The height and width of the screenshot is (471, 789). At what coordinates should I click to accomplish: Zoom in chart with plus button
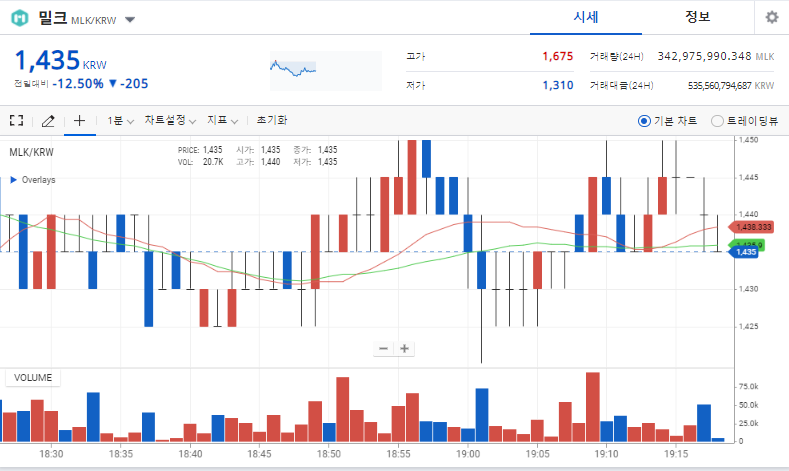405,349
